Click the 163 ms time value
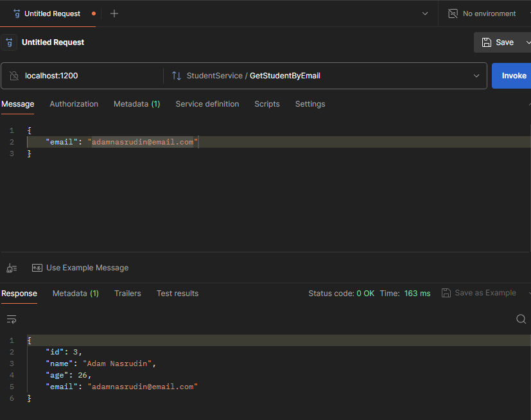Image resolution: width=531 pixels, height=420 pixels. pos(417,293)
